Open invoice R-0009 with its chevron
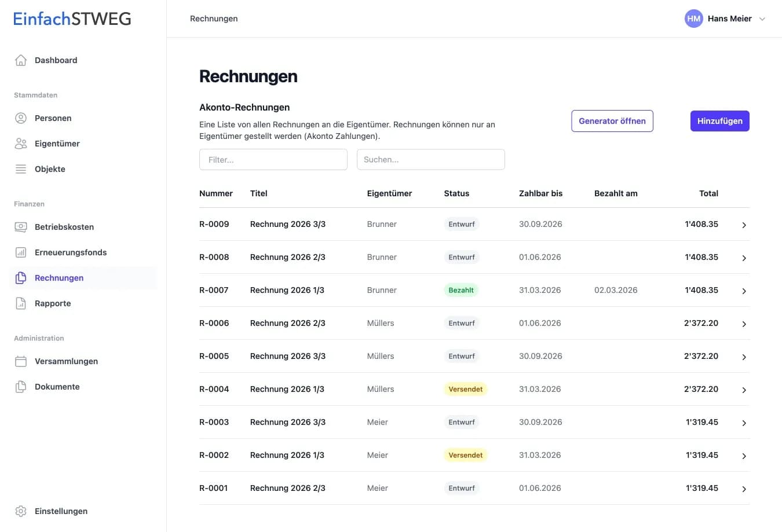This screenshot has height=532, width=782. tap(744, 225)
